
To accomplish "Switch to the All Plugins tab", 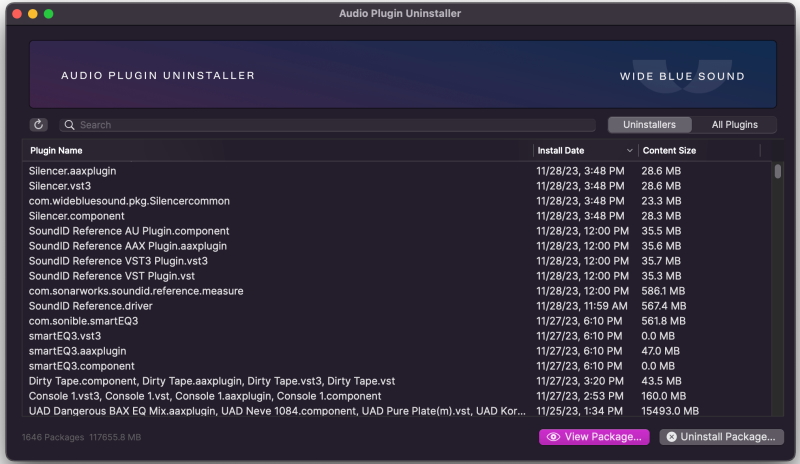I will 734,125.
